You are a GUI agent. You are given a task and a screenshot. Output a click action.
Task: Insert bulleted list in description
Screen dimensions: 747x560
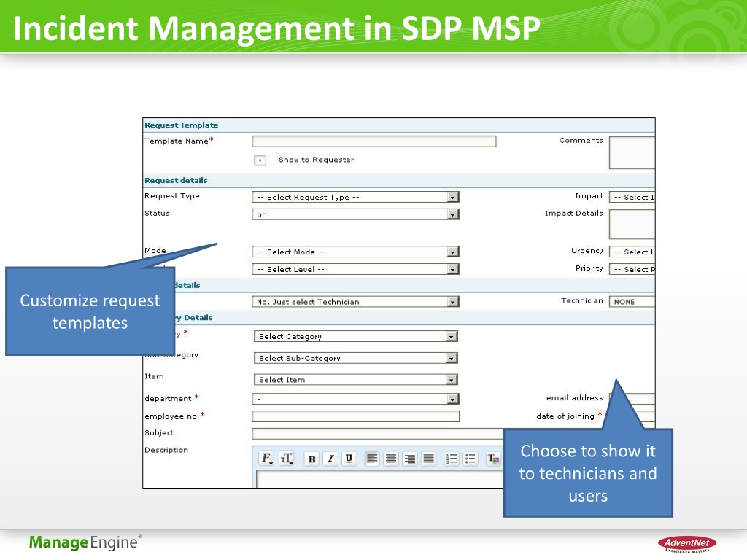[x=471, y=459]
